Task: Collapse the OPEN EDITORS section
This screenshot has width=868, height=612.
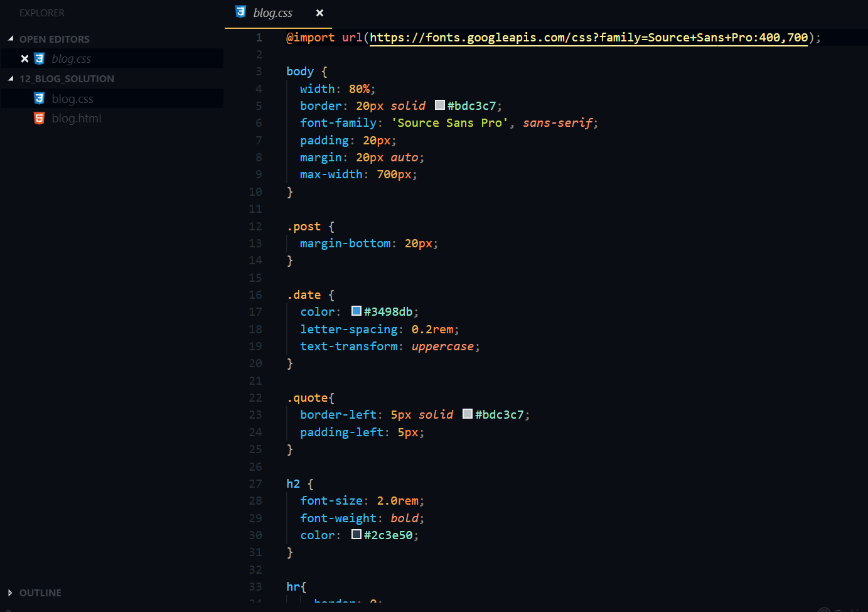Action: point(10,38)
